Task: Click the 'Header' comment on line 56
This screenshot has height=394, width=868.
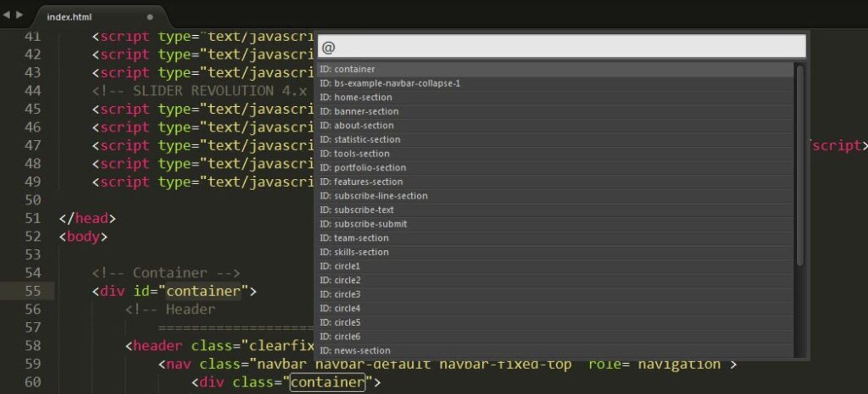Action: click(x=170, y=309)
